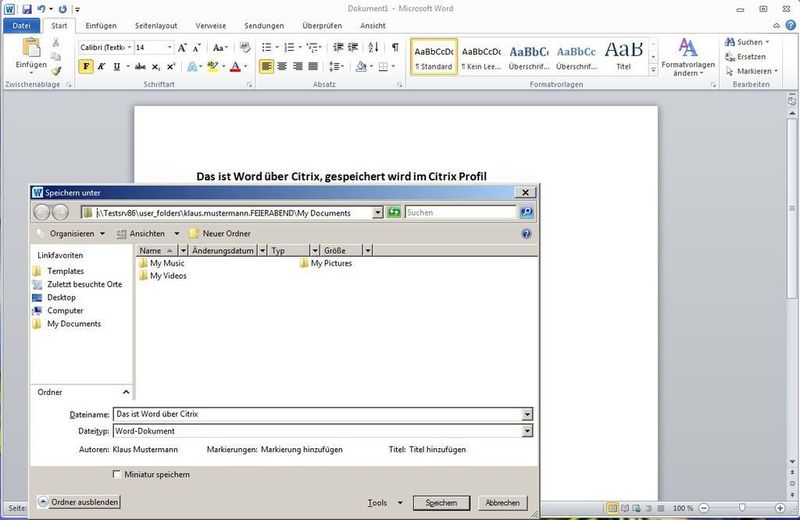Screen dimensions: 800x520
Task: Click Neuer Ordner button
Action: click(x=220, y=234)
